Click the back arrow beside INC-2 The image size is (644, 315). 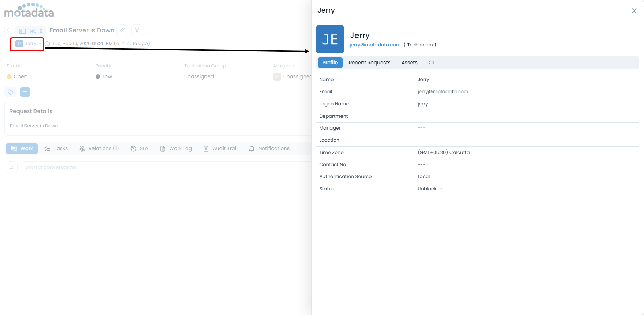pos(8,30)
